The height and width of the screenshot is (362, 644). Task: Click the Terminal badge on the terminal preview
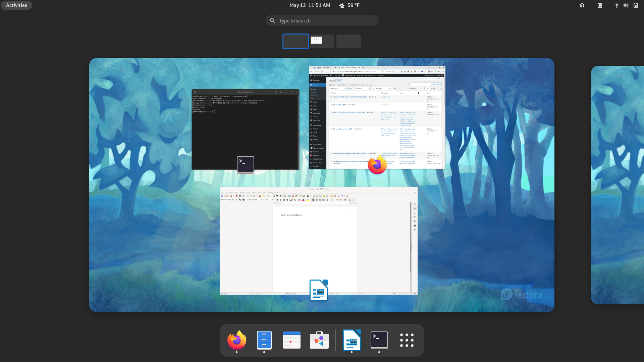tap(246, 165)
